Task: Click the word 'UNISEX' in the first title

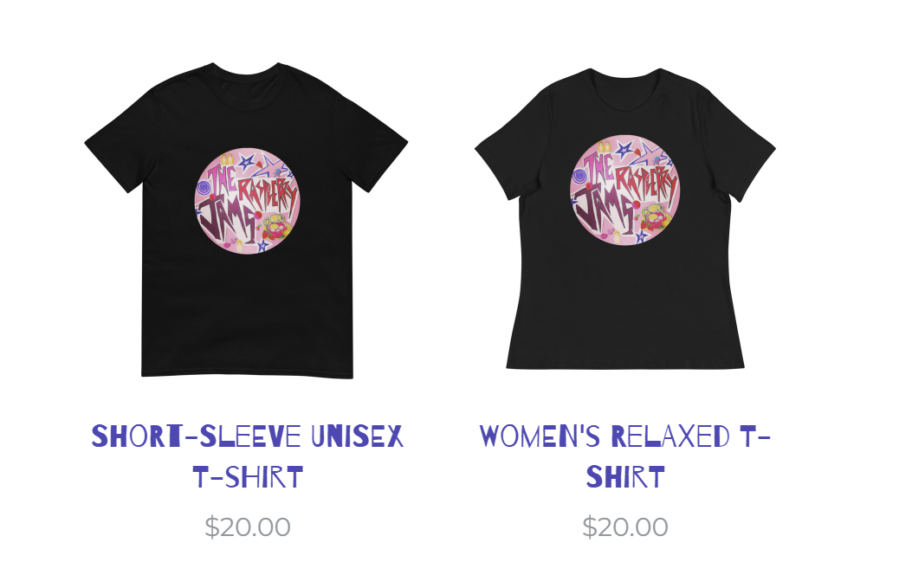Action: (357, 436)
